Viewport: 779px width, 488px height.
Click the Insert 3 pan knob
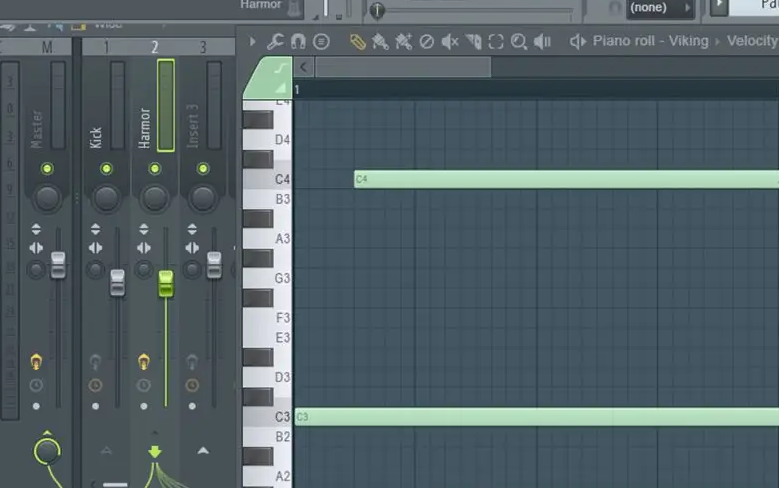point(203,198)
